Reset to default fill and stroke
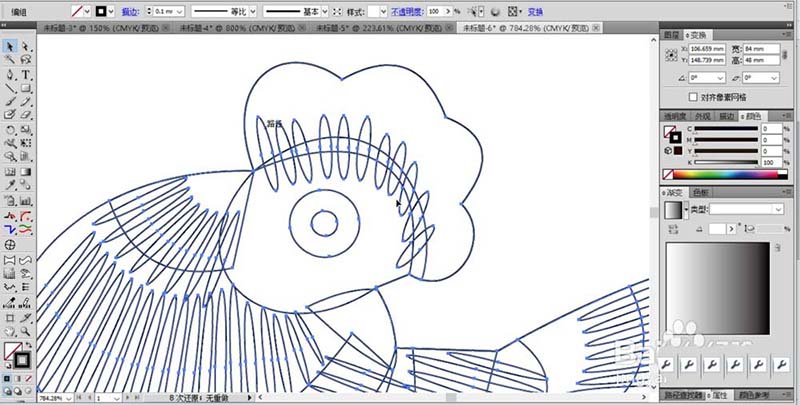This screenshot has height=405, width=800. coord(7,365)
